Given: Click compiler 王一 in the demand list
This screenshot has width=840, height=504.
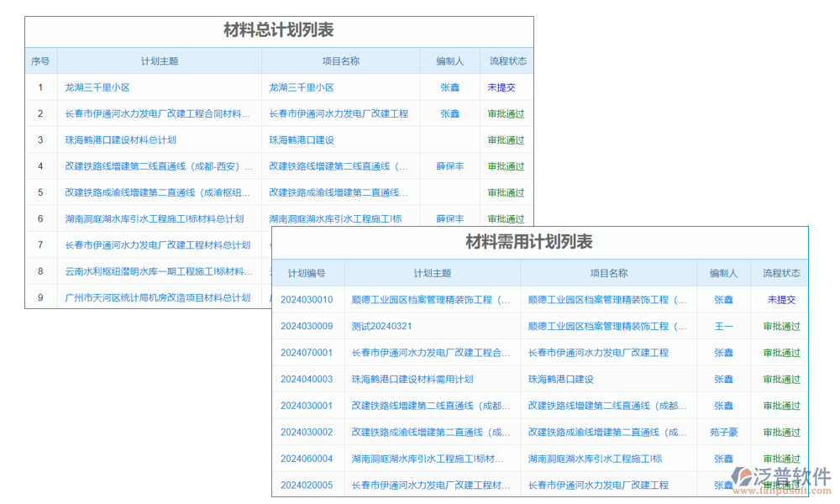Looking at the screenshot, I should click(723, 326).
